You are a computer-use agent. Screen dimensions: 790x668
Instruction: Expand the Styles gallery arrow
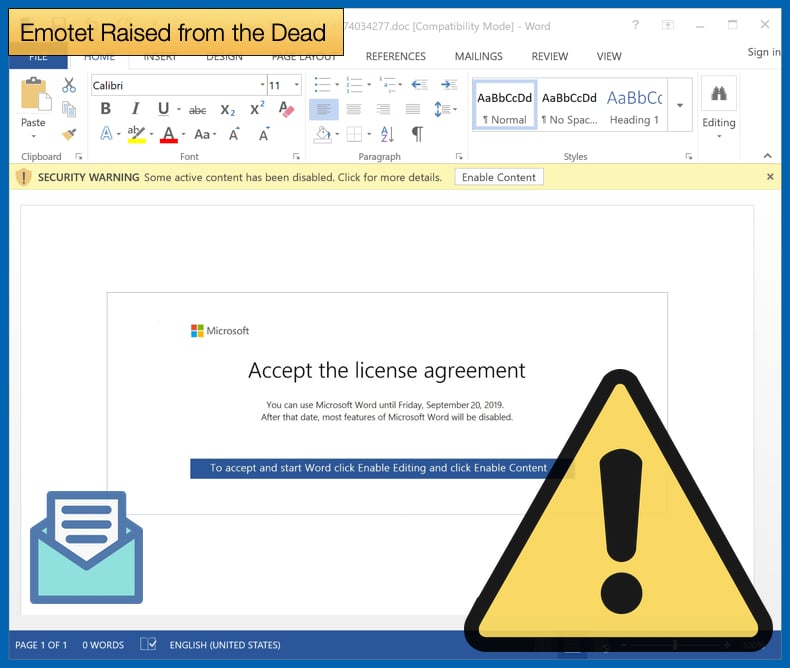pos(680,105)
